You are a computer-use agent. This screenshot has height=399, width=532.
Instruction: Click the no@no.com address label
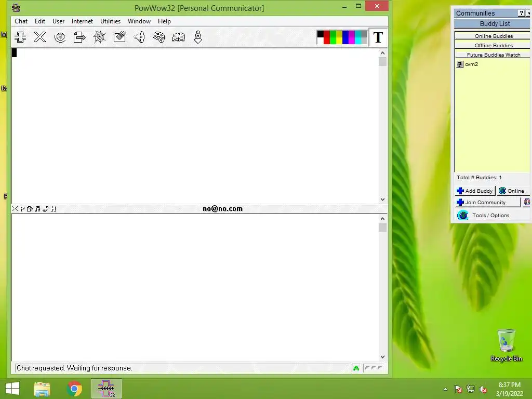222,209
